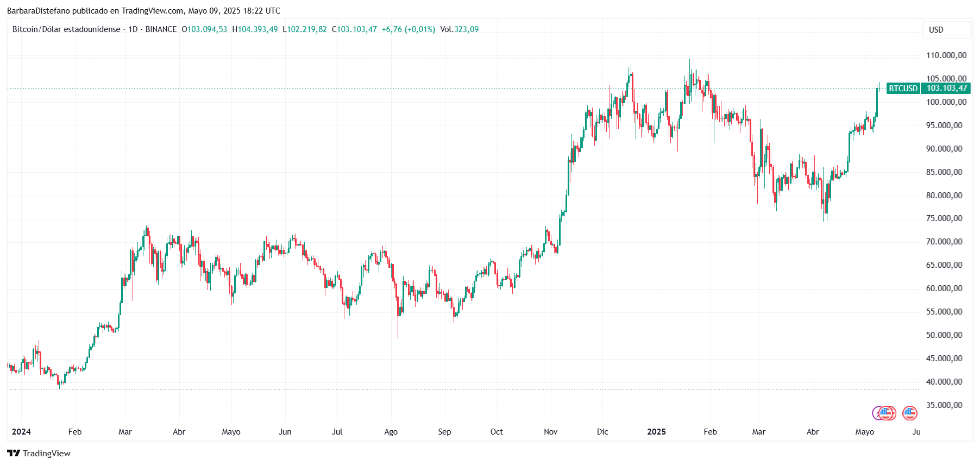Click the TradingView logo icon
Screen dimensions: 980x465
(x=14, y=453)
